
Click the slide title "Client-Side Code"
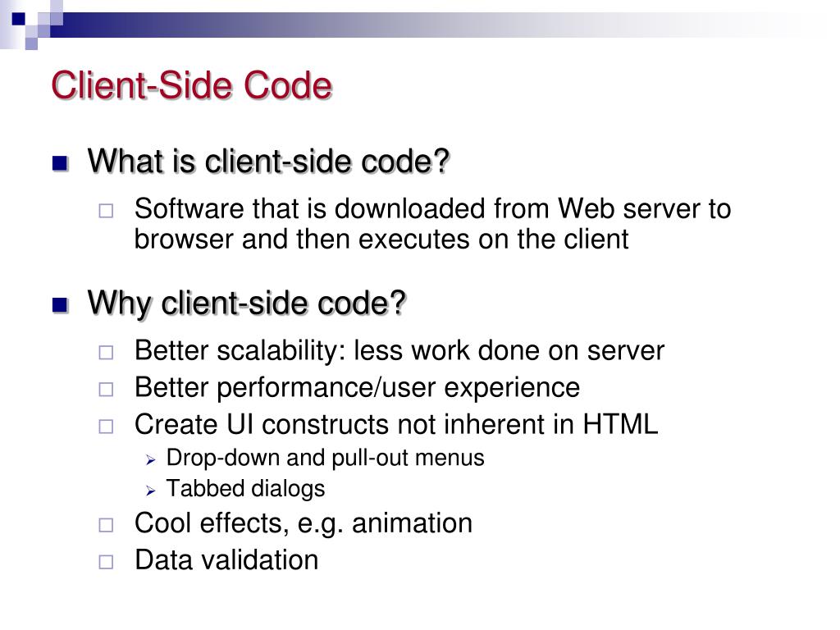click(192, 85)
